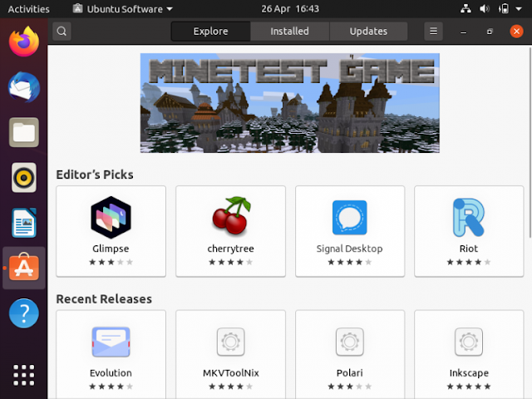Click the Editor's Picks heading
The height and width of the screenshot is (399, 532).
pos(95,175)
